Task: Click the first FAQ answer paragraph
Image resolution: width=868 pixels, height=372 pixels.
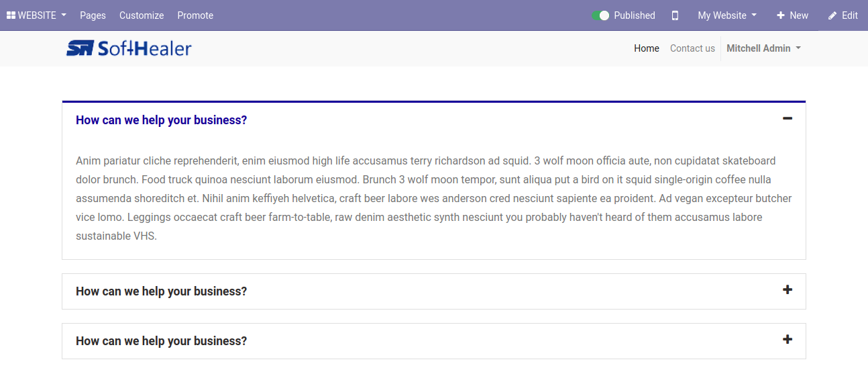Action: point(434,199)
